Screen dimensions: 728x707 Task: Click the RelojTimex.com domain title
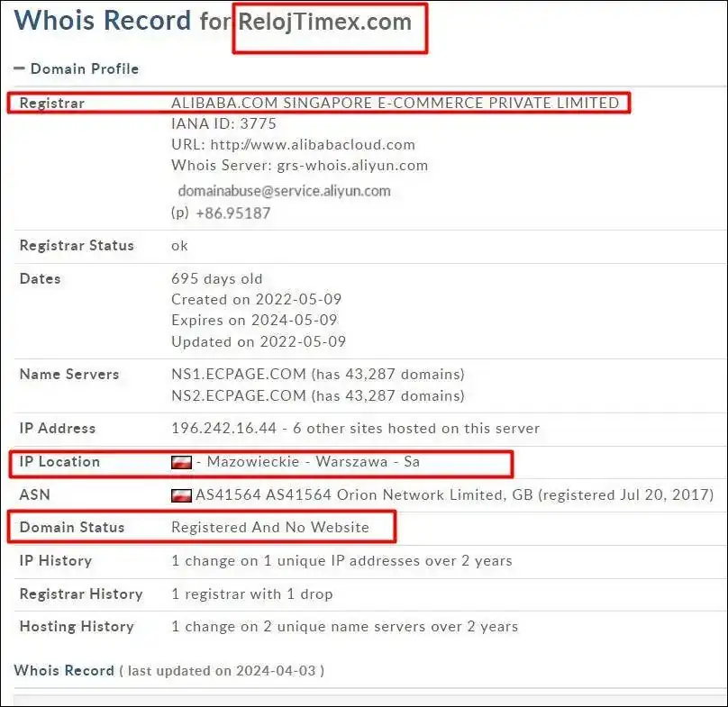pos(325,22)
